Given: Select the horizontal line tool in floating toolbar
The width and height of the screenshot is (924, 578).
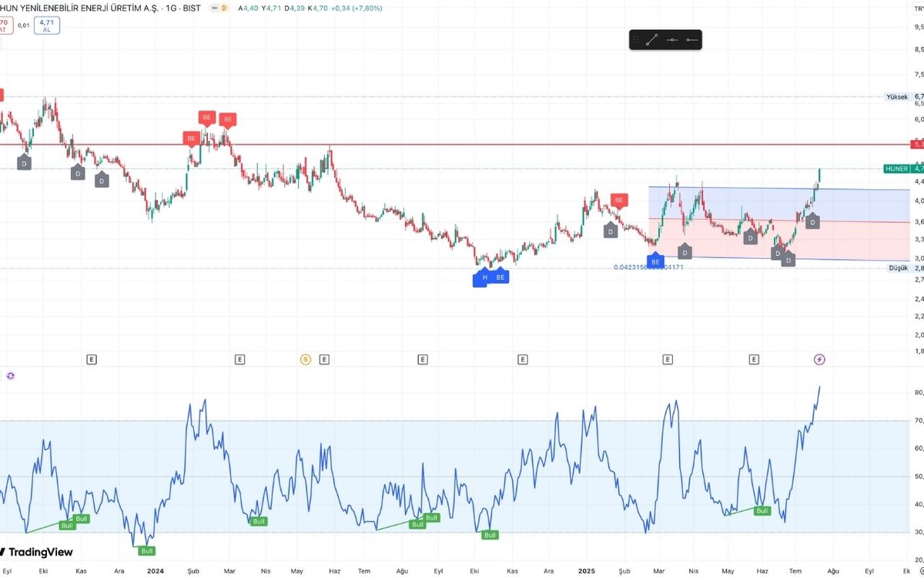Looking at the screenshot, I should (671, 40).
